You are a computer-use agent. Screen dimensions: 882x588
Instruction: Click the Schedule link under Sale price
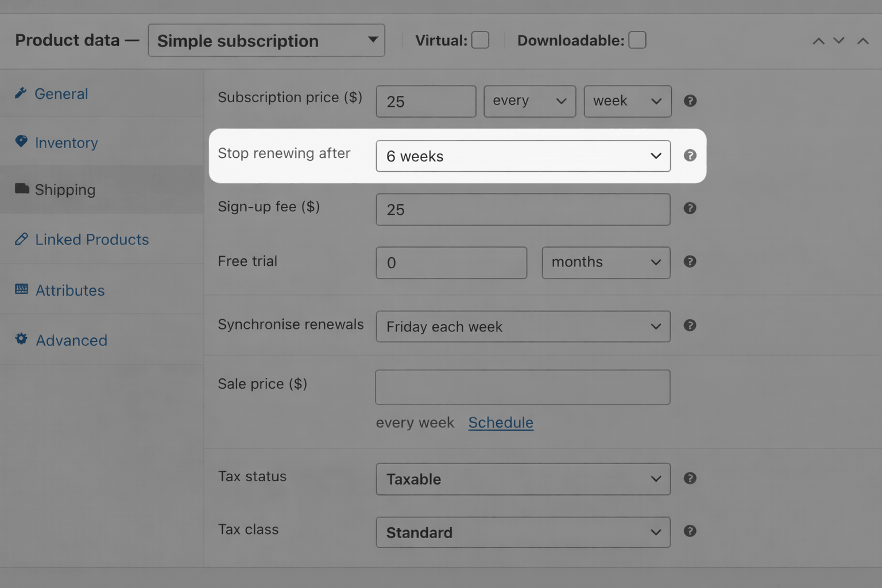500,422
